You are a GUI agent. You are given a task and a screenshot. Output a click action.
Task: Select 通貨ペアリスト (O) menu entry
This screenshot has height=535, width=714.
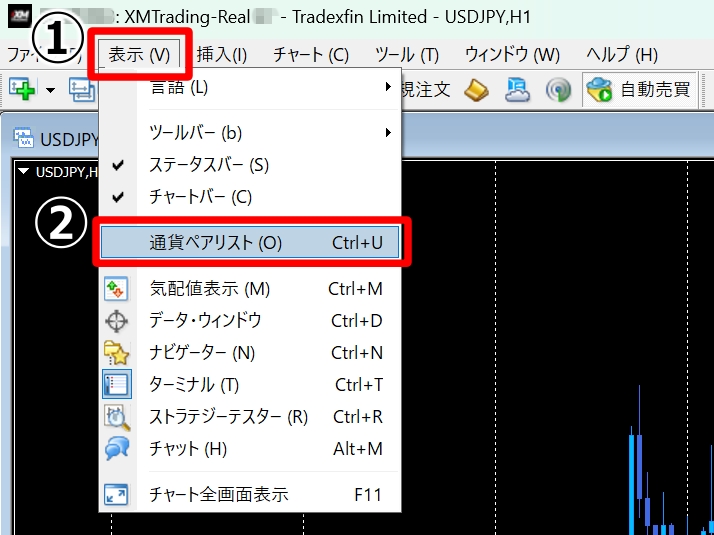(250, 243)
